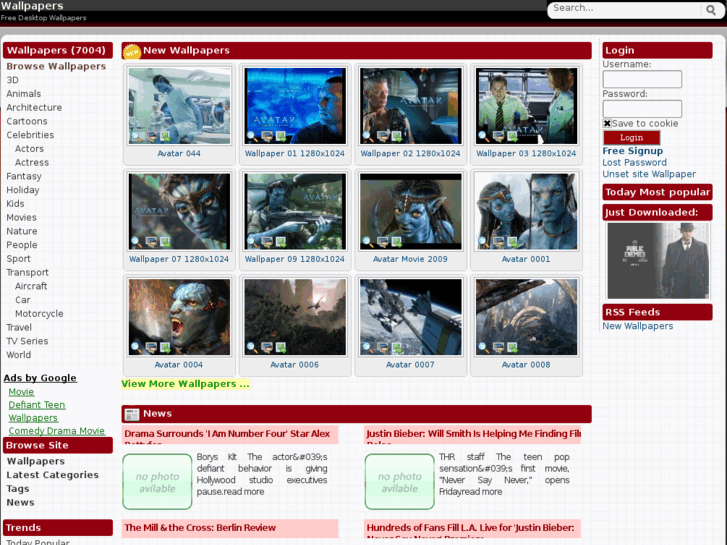Click the download icon on Wallpaper 02 1280x1024

click(x=397, y=136)
